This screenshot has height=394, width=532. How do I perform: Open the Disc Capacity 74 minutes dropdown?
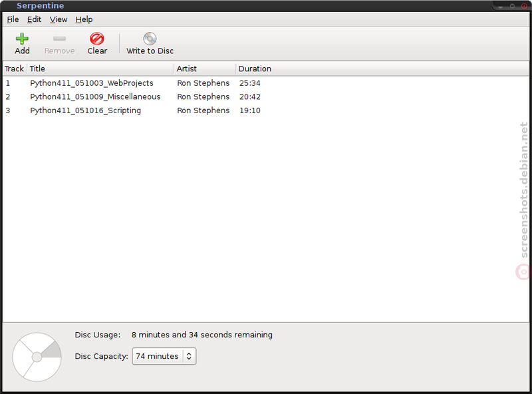pyautogui.click(x=164, y=356)
